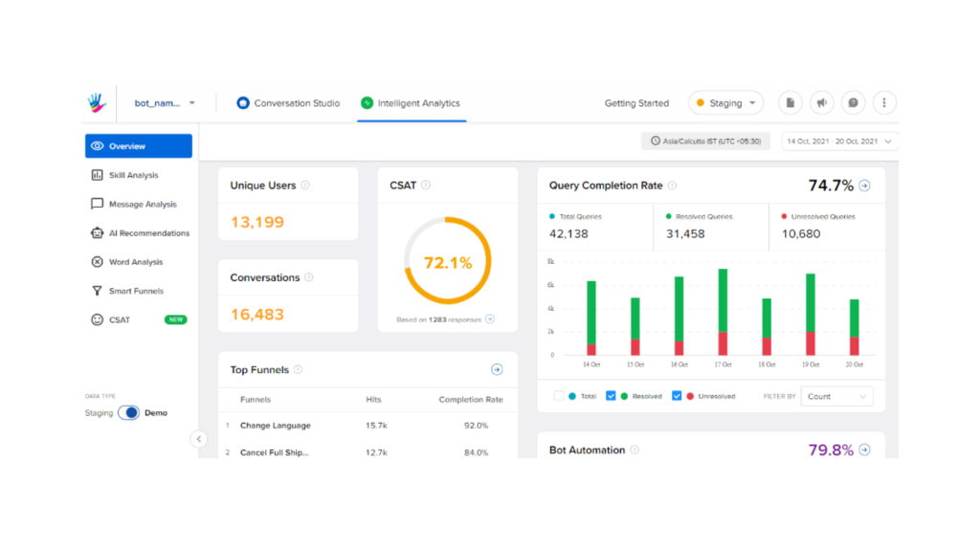
Task: Click info icon next to Unique Users
Action: 305,186
